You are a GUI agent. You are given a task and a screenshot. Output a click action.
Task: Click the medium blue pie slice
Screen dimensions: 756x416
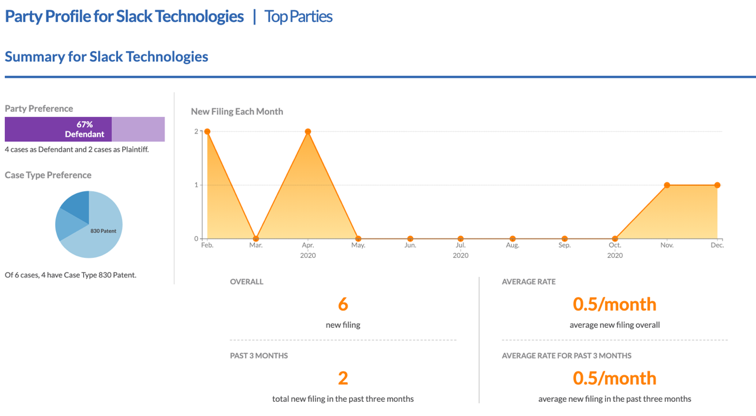point(66,224)
